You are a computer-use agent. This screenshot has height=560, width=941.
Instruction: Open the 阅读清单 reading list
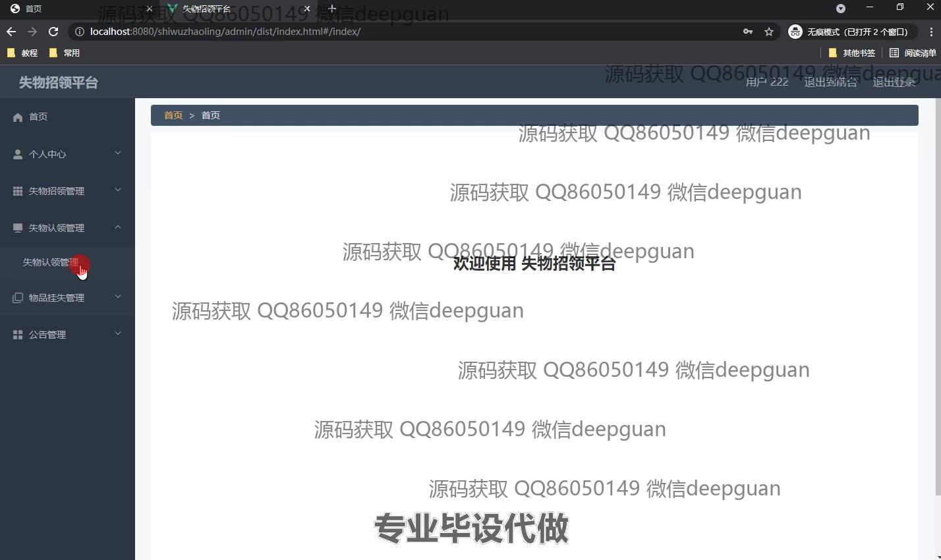(x=913, y=53)
